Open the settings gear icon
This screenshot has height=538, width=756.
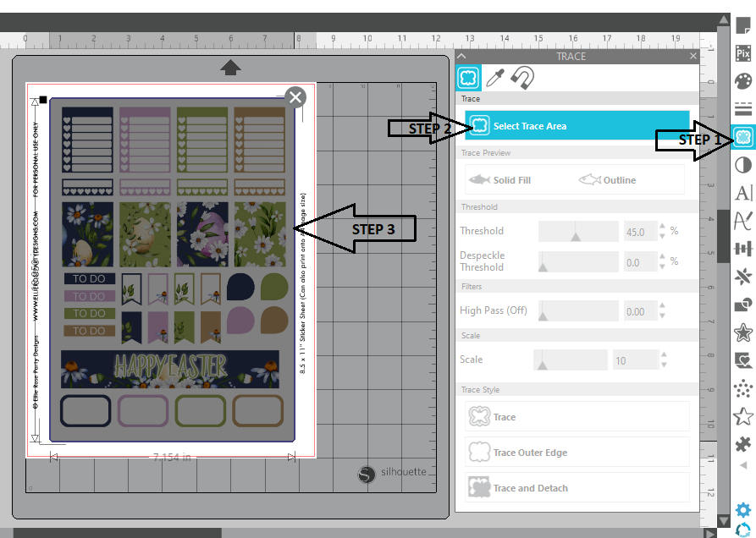[x=743, y=509]
